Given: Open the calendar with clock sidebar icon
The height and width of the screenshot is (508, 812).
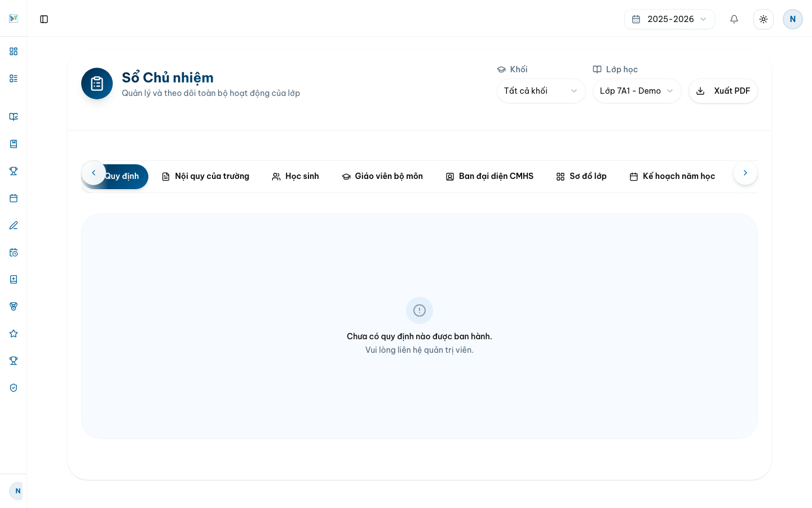Looking at the screenshot, I should (14, 252).
